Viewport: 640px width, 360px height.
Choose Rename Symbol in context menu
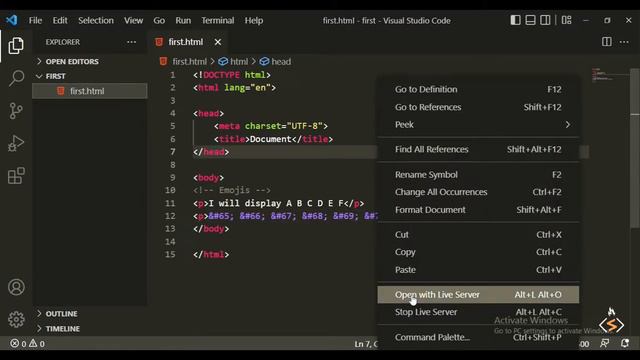478,175
